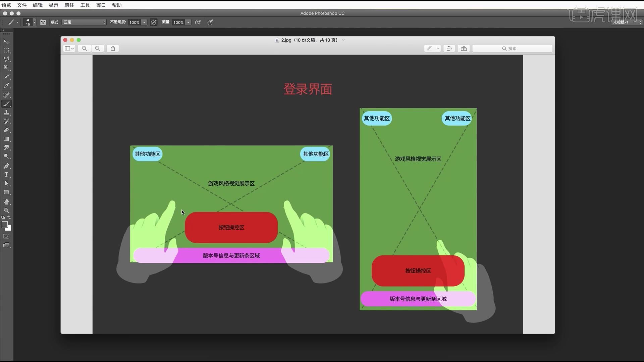The width and height of the screenshot is (644, 362).
Task: Select the Pen tool
Action: pos(6,166)
